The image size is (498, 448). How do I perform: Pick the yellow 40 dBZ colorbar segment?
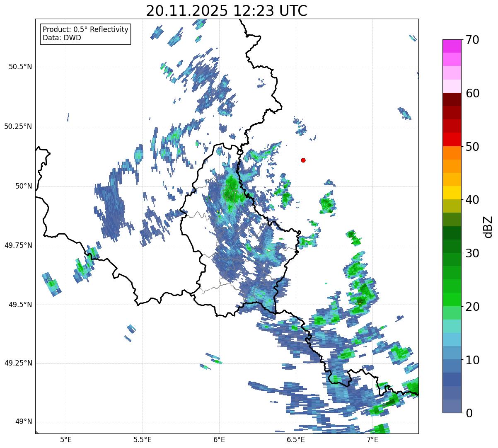point(452,193)
